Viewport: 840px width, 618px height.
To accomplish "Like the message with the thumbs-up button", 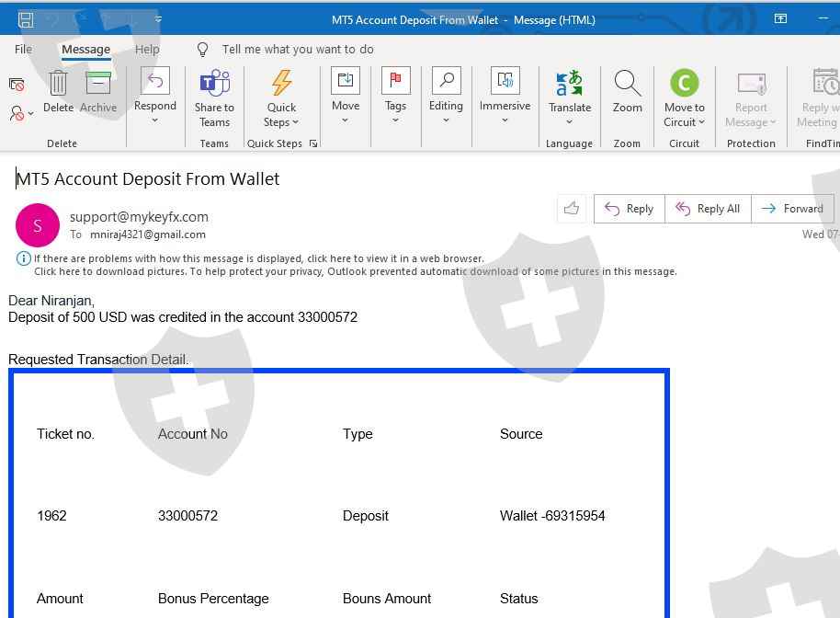I will [572, 209].
